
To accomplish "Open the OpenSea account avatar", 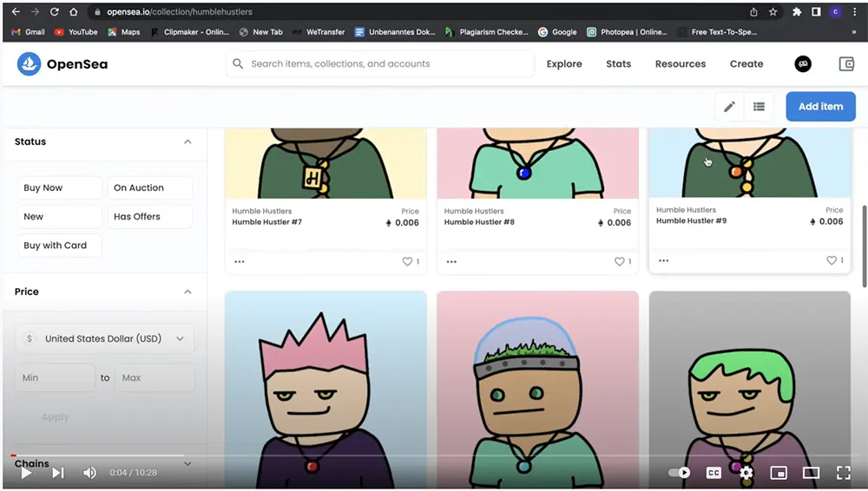I will pos(803,64).
